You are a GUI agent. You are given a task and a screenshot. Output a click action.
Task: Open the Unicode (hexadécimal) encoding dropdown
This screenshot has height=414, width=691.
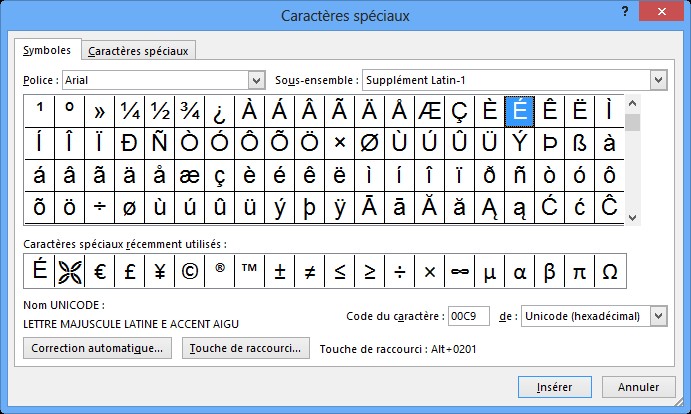[x=657, y=316]
